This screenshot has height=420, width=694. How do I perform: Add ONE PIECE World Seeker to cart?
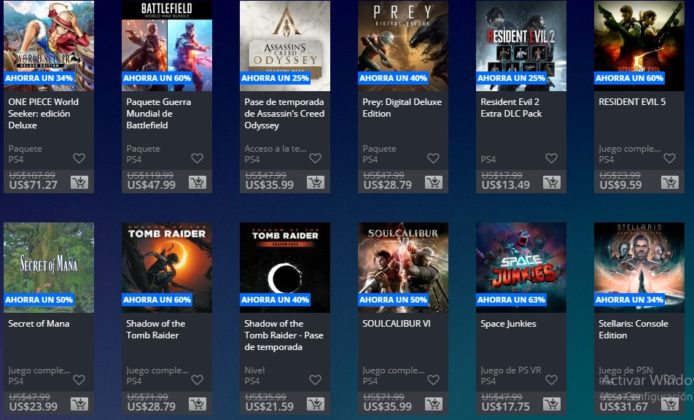[x=79, y=182]
